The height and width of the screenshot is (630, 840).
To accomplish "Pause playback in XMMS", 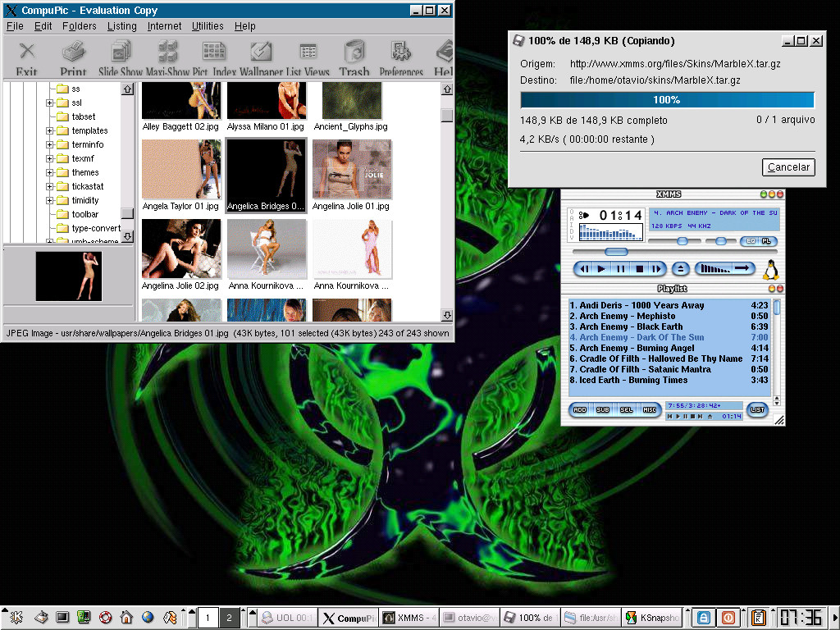I will (x=620, y=269).
